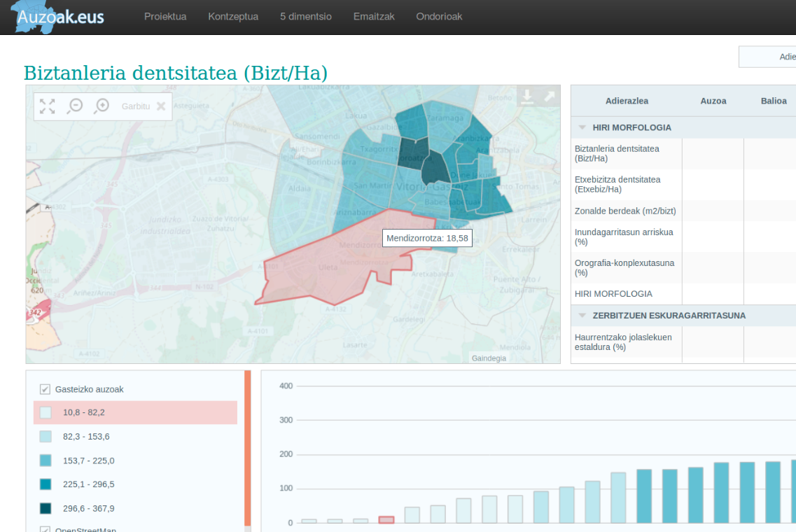Download the map using the arrow icon

(x=527, y=97)
